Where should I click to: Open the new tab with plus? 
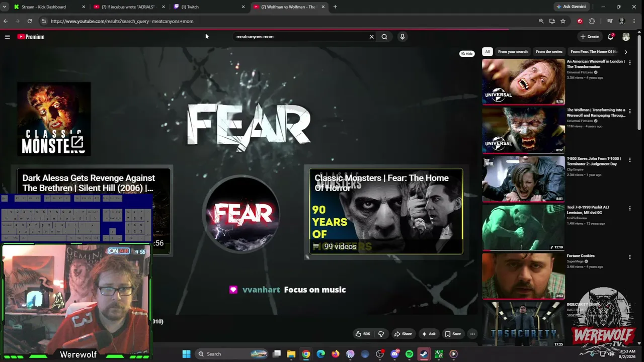335,7
